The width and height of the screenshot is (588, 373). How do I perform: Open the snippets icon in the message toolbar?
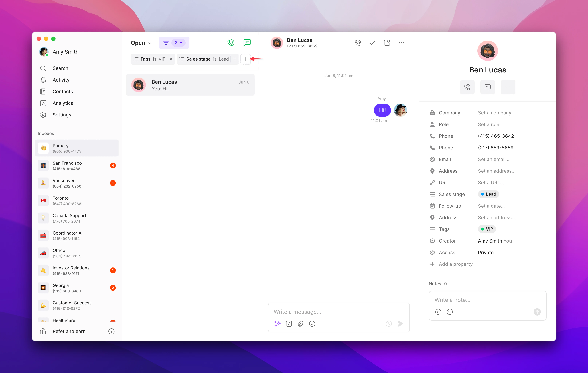coord(289,324)
